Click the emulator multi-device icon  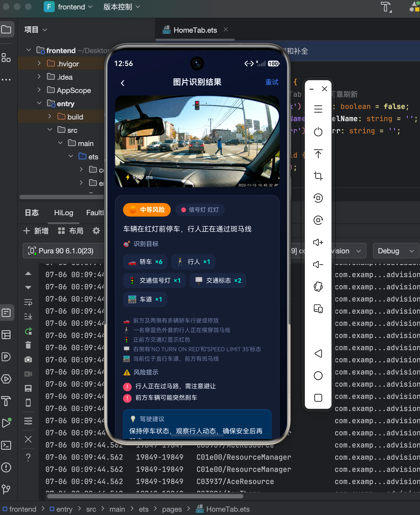(318, 309)
